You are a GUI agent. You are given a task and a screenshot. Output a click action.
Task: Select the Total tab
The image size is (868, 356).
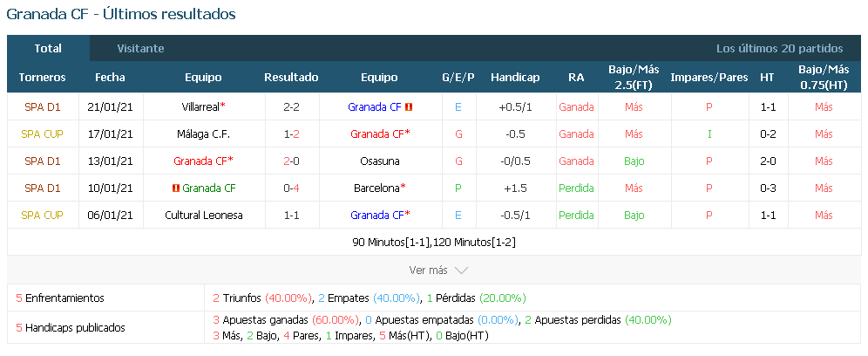pos(48,48)
